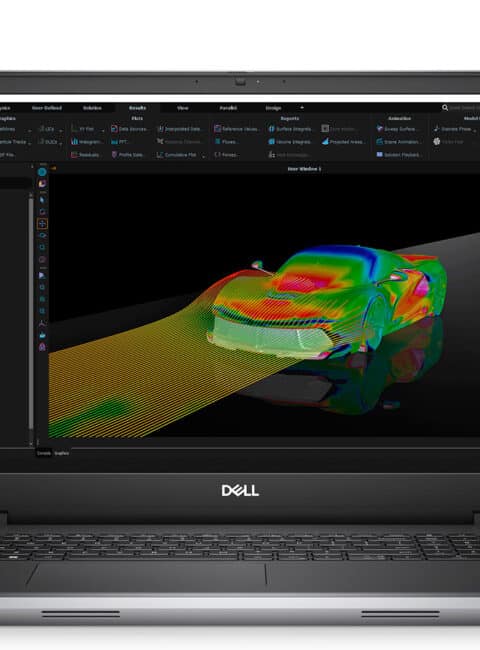
Task: Open Discrete Phase in the Model Specific group
Action: [x=452, y=129]
